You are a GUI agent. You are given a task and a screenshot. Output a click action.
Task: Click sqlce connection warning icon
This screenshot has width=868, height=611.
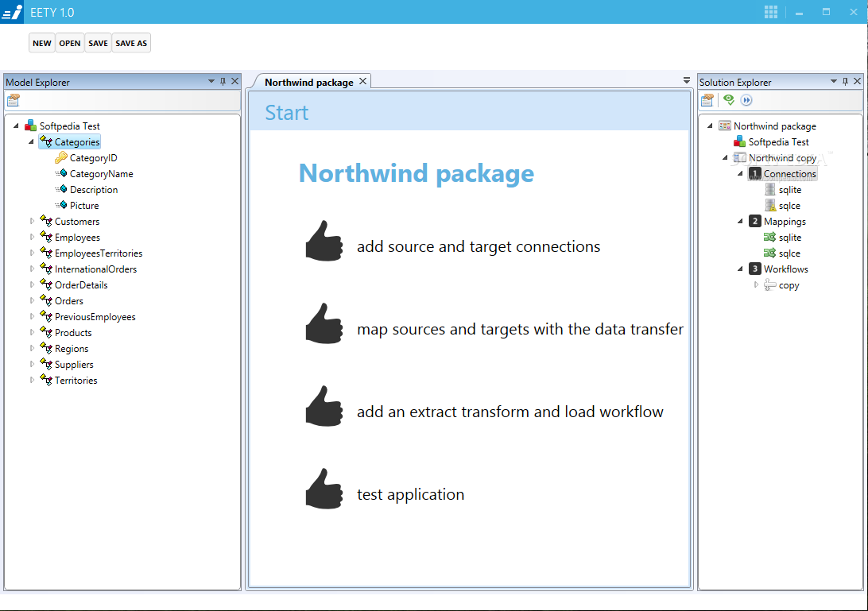[770, 205]
